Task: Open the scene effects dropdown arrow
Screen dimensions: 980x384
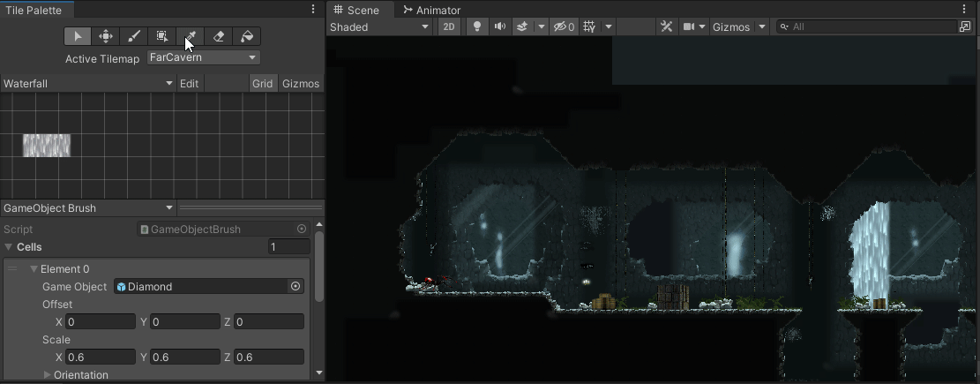Action: (x=542, y=26)
